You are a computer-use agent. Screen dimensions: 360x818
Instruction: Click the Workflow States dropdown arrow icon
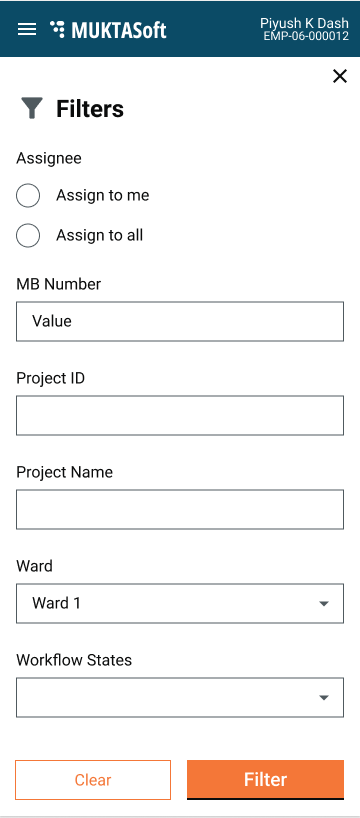pyautogui.click(x=323, y=697)
